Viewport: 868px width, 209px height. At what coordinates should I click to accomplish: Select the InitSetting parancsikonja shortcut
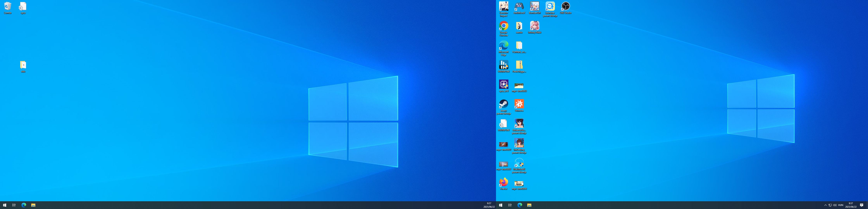tap(519, 146)
